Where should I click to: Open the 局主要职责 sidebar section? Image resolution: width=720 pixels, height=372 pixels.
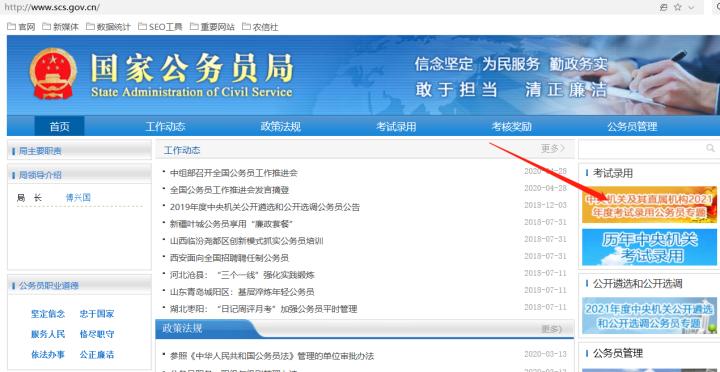point(39,151)
